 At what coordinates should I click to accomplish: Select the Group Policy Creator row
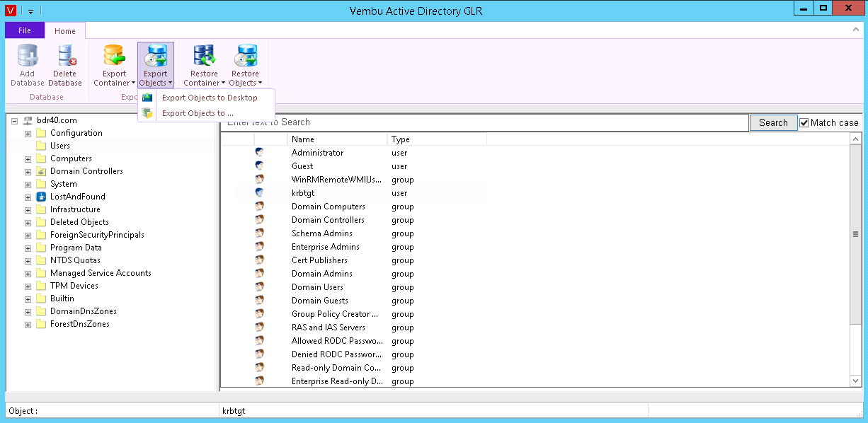tap(360, 314)
